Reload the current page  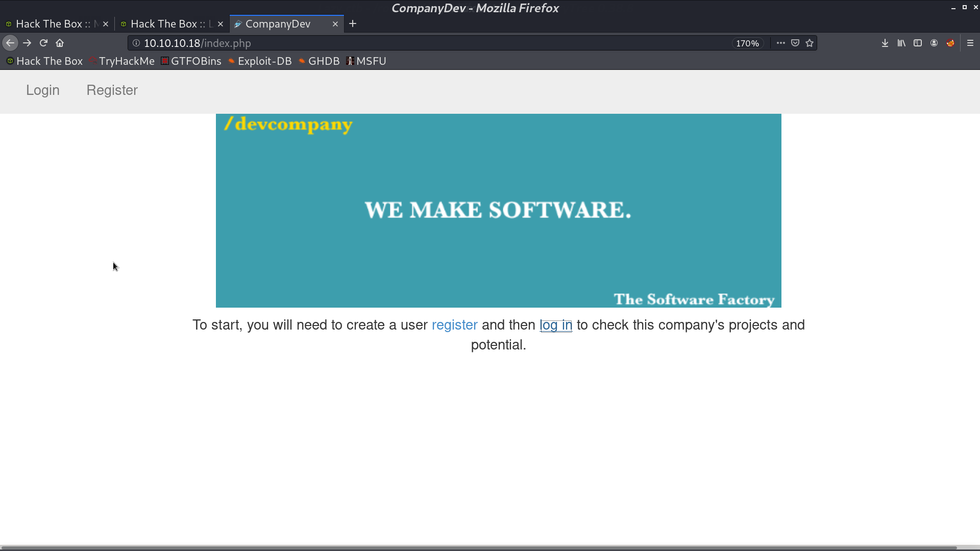click(x=43, y=43)
